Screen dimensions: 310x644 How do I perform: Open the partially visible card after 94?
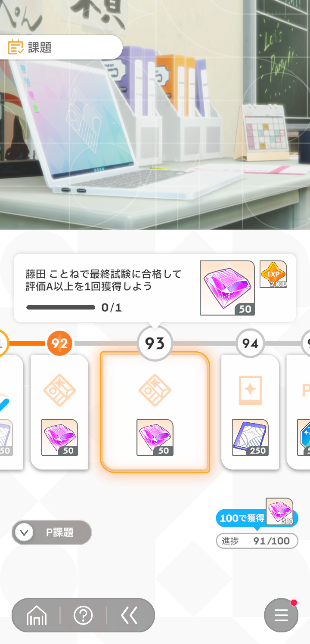(298, 412)
